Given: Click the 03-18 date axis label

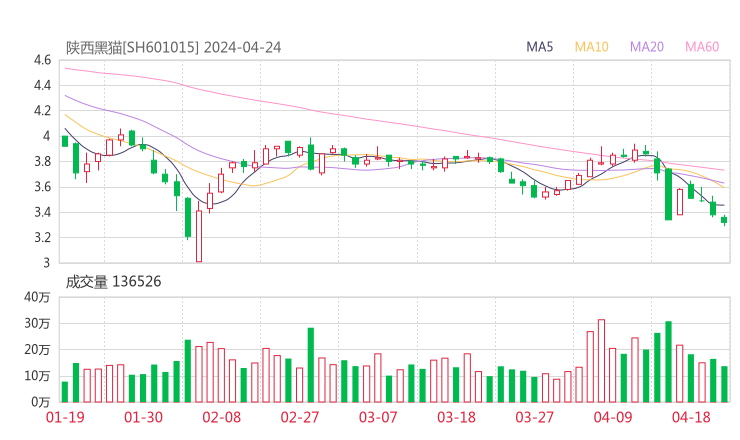Looking at the screenshot, I should (x=456, y=417).
